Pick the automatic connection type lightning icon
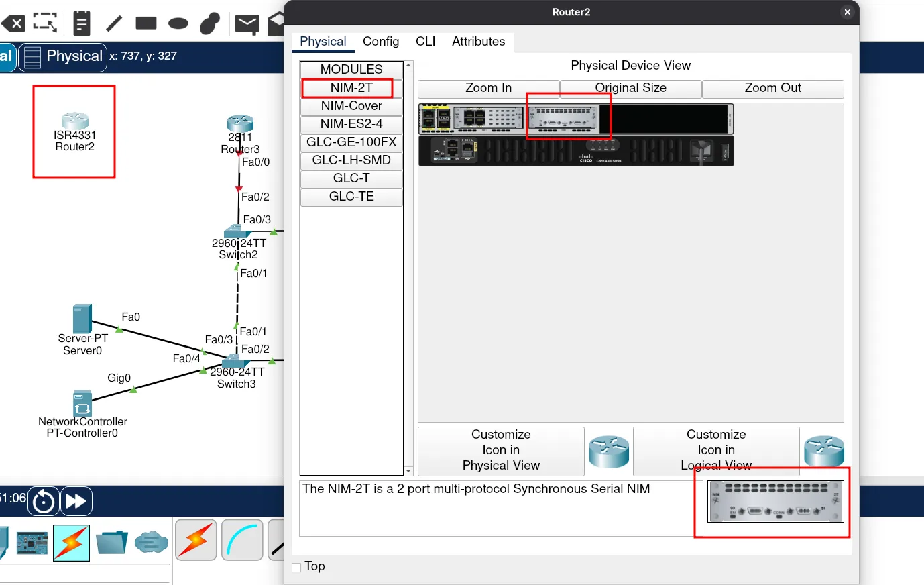 (196, 540)
